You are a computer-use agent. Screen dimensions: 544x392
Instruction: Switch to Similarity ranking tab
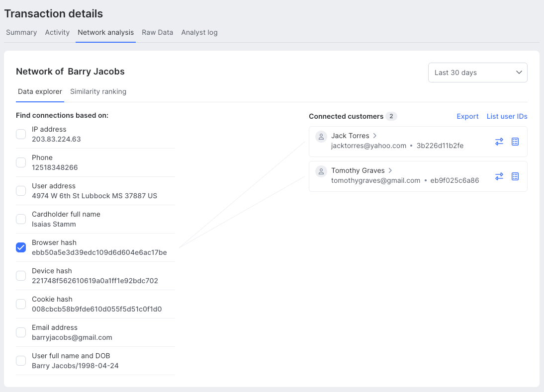tap(98, 91)
